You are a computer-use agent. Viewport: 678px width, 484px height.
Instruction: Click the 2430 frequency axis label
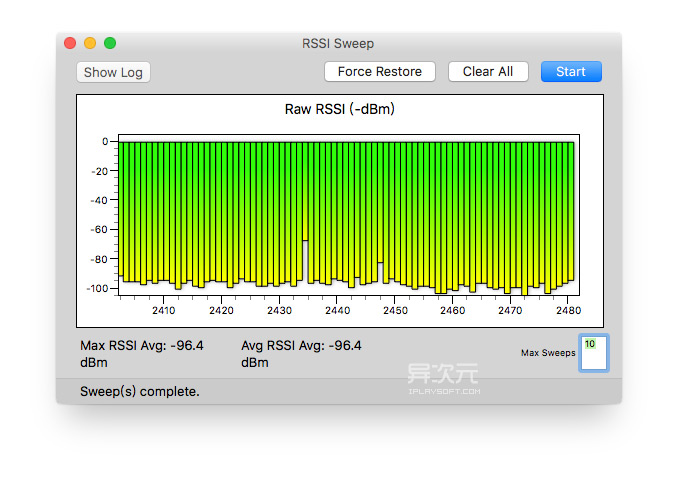[279, 311]
